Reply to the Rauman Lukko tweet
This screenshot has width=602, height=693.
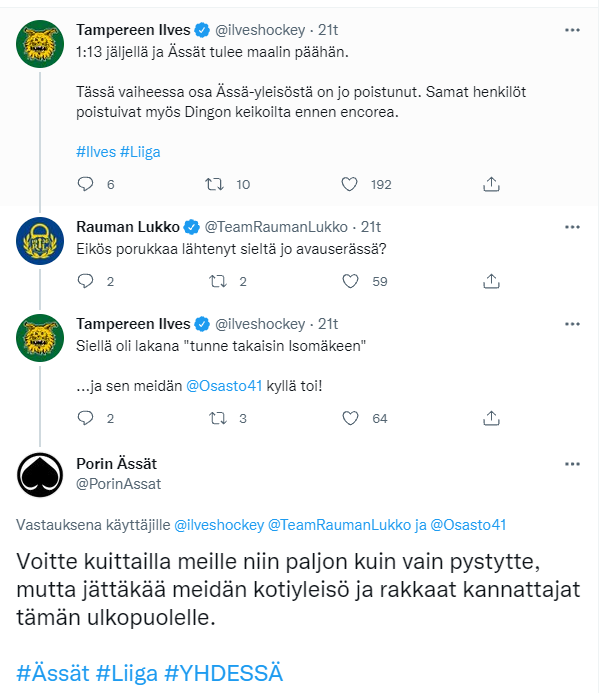(85, 281)
